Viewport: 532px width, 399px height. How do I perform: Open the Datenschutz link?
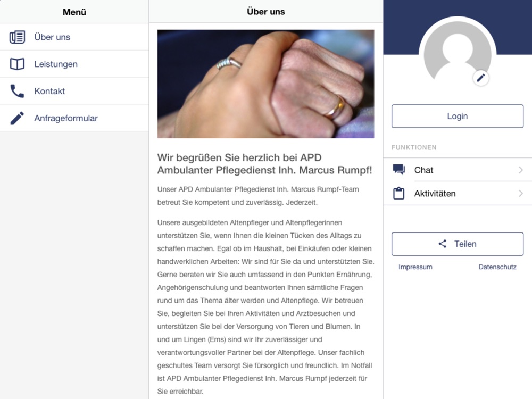pyautogui.click(x=497, y=267)
